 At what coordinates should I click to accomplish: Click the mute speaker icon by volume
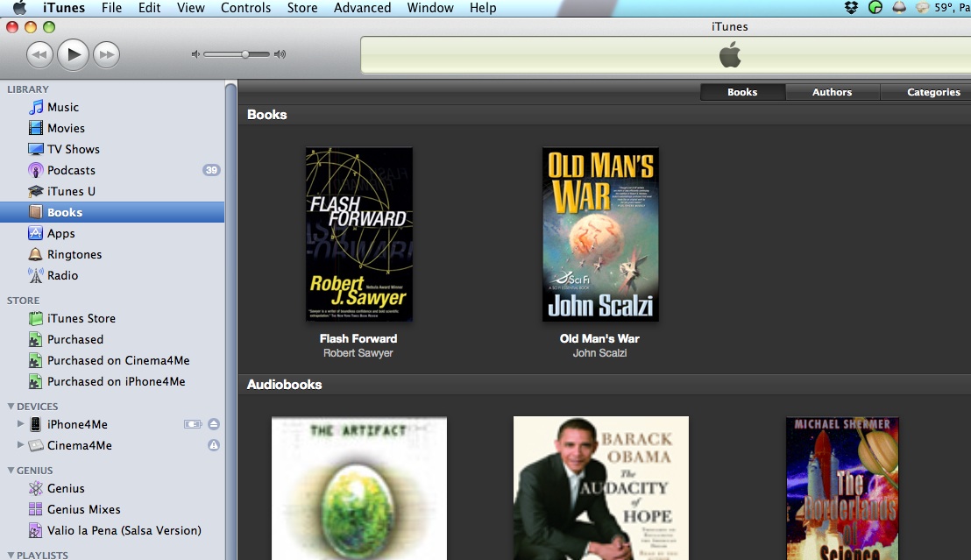(195, 54)
